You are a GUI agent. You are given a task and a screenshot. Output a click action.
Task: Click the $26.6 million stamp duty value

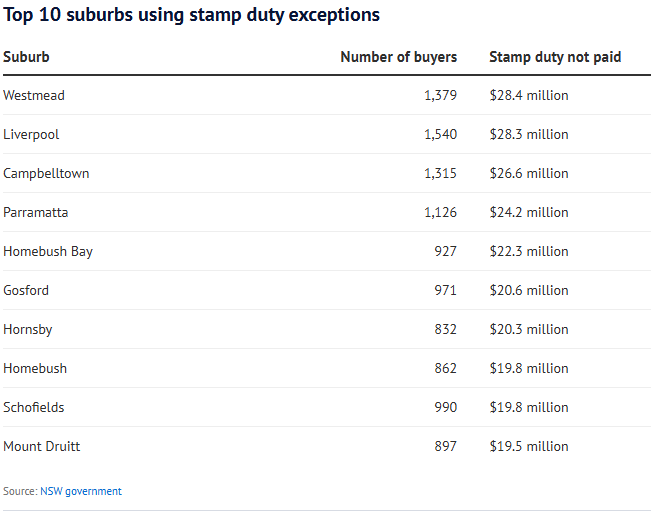pos(528,173)
